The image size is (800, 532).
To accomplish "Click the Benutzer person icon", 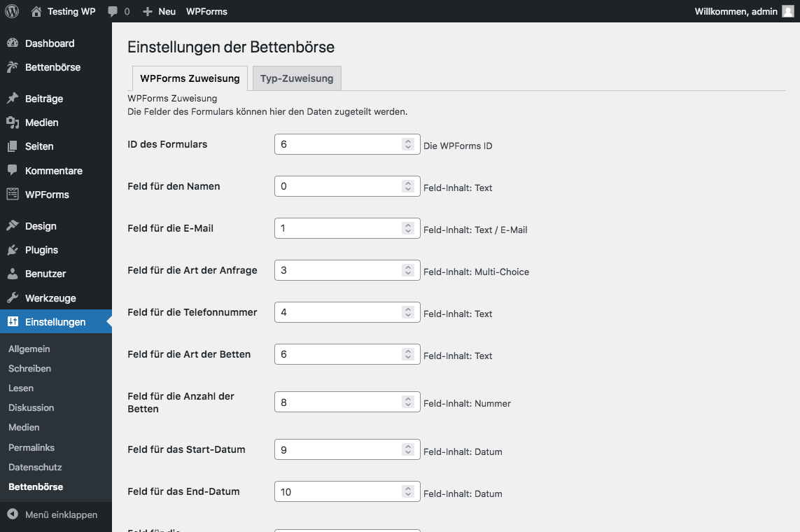I will (x=13, y=274).
